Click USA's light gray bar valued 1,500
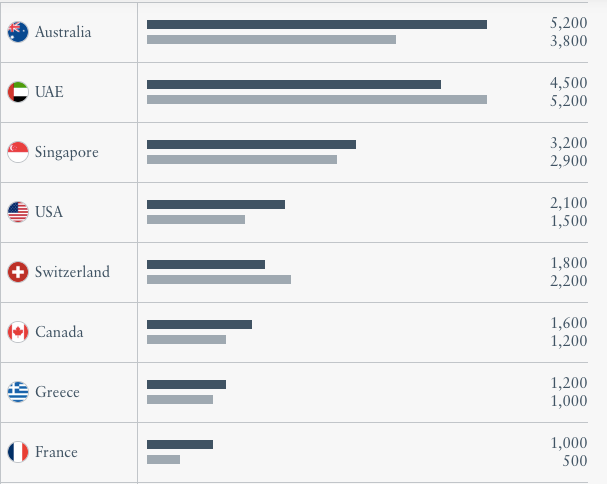607x484 pixels. 196,220
